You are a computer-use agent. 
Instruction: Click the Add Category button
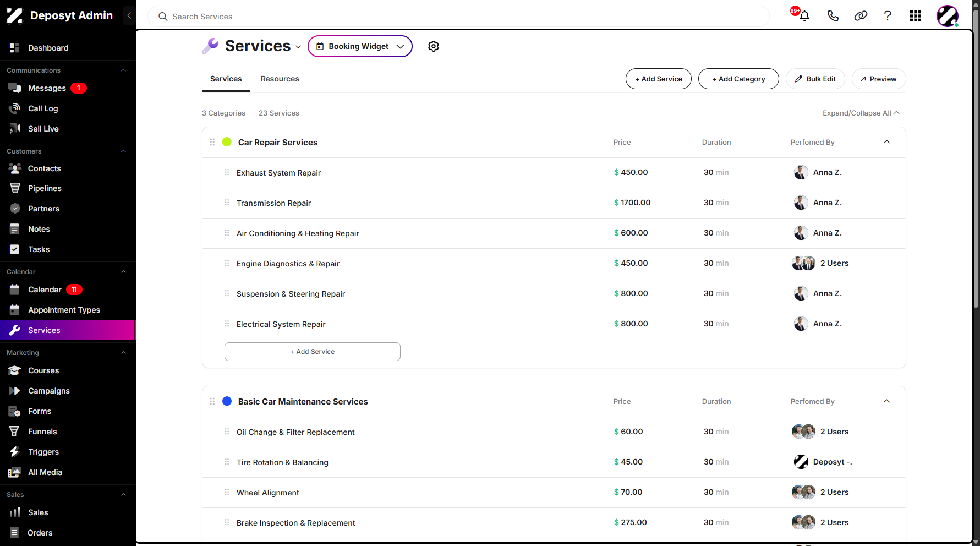click(x=738, y=79)
